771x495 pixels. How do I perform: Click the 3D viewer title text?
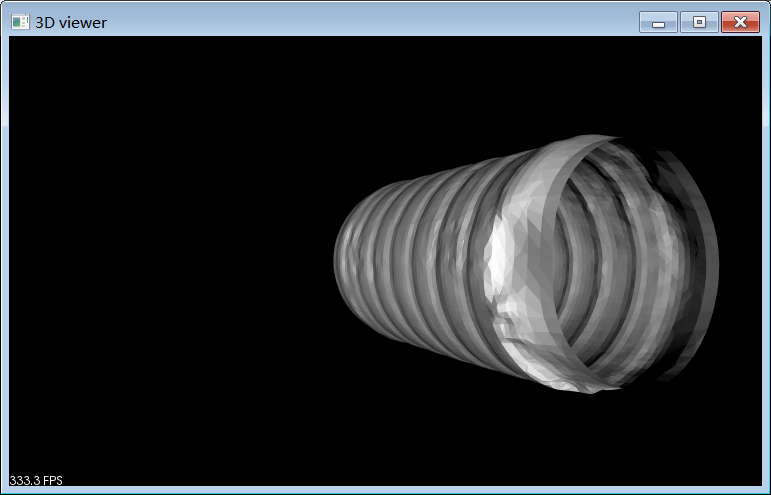[71, 23]
